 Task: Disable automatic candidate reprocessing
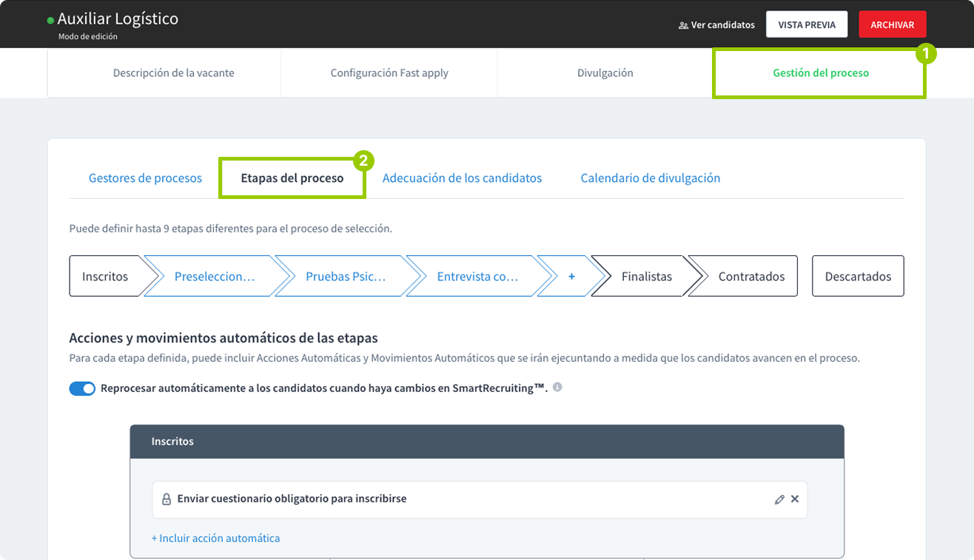(x=82, y=387)
